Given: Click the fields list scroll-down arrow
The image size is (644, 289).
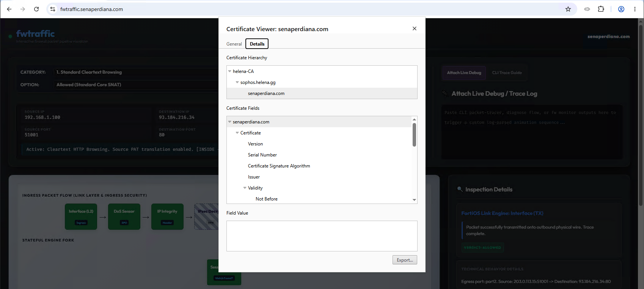Looking at the screenshot, I should tap(414, 200).
